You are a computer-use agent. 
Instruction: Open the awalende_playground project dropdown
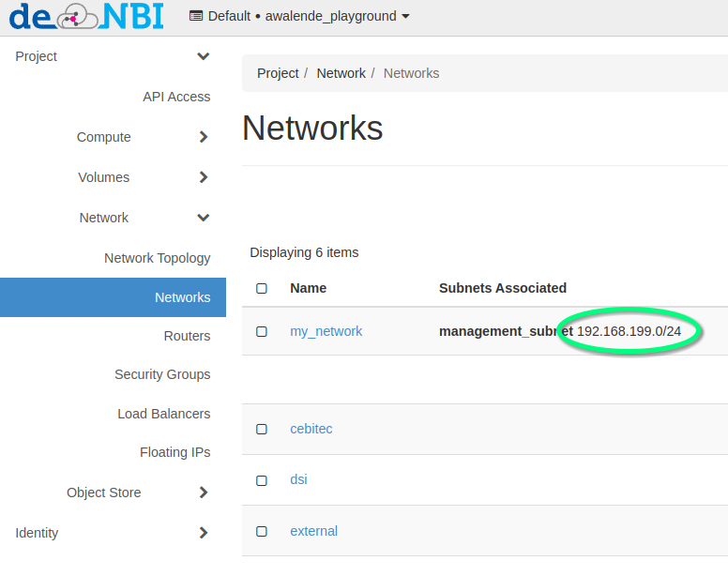300,16
